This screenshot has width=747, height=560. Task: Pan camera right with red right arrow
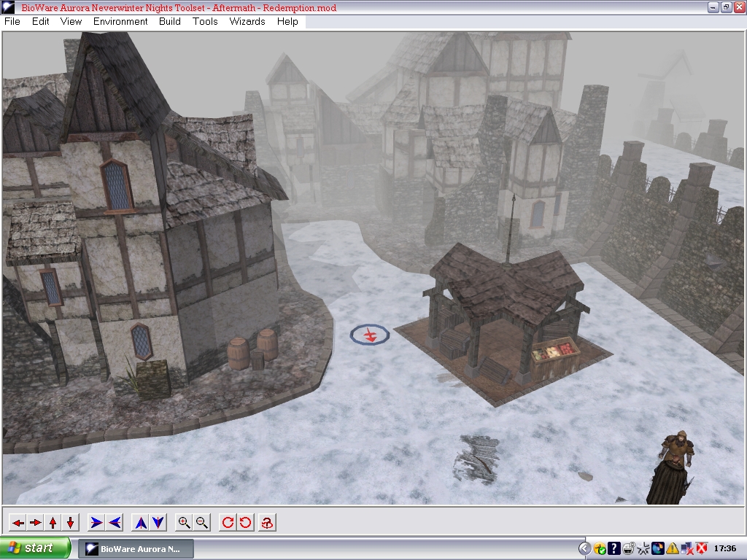click(x=35, y=522)
